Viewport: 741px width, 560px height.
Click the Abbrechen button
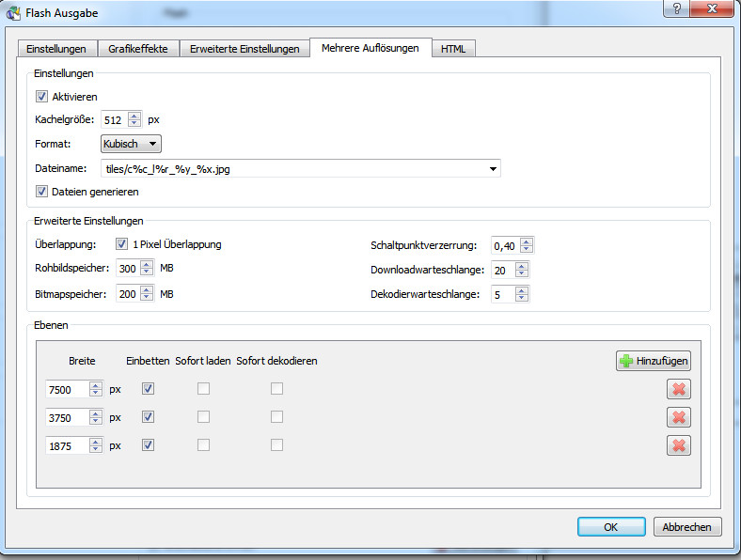pos(687,527)
